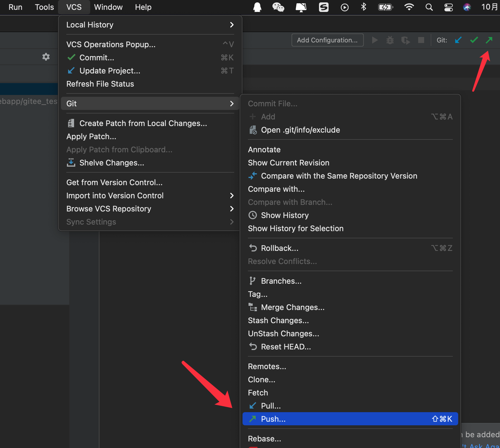This screenshot has width=500, height=448.
Task: Click the Sogou S input icon
Action: (x=324, y=7)
